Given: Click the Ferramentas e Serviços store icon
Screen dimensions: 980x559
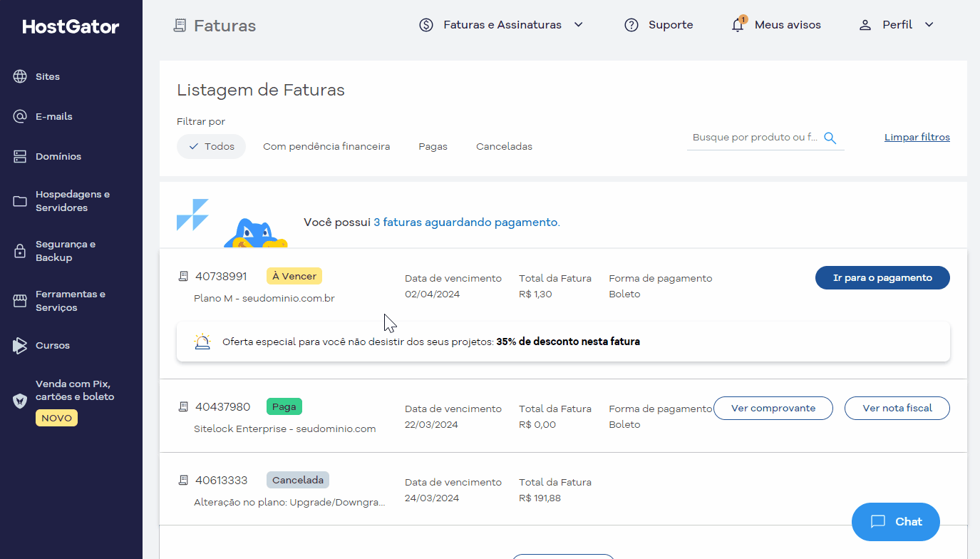Looking at the screenshot, I should coord(20,301).
